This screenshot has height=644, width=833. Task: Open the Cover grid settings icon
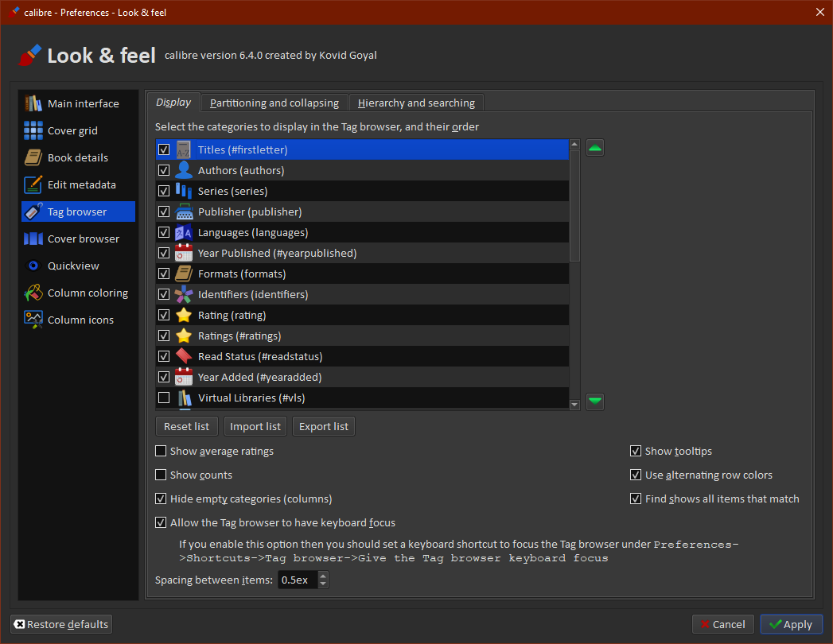click(x=33, y=130)
